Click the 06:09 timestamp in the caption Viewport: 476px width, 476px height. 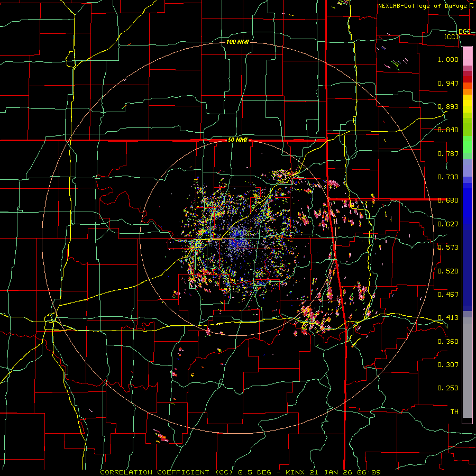tap(368, 472)
